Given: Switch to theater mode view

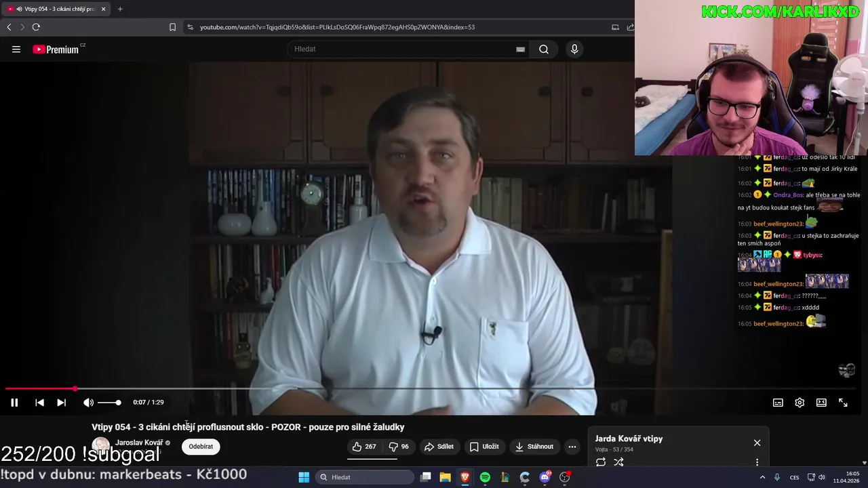Looking at the screenshot, I should [821, 403].
